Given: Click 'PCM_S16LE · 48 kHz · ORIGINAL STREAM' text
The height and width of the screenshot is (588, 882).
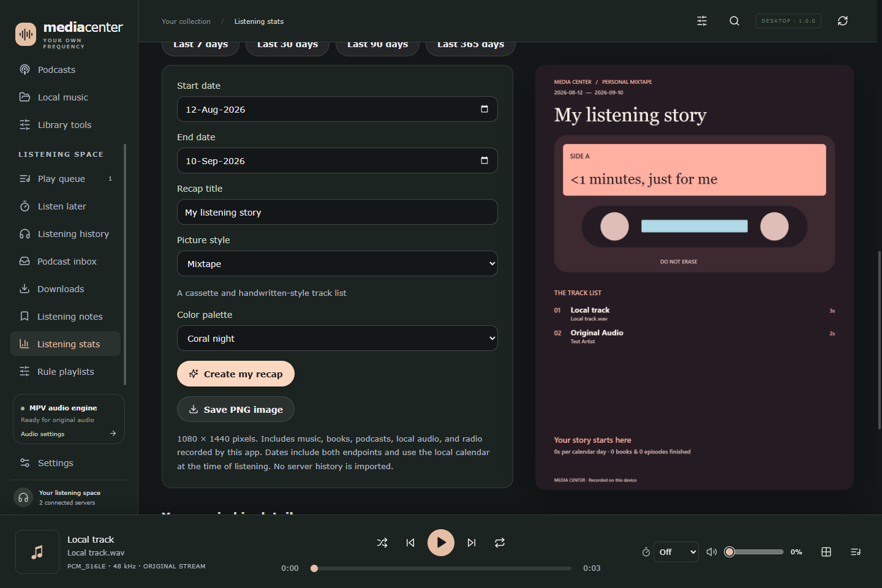Looking at the screenshot, I should tap(137, 567).
